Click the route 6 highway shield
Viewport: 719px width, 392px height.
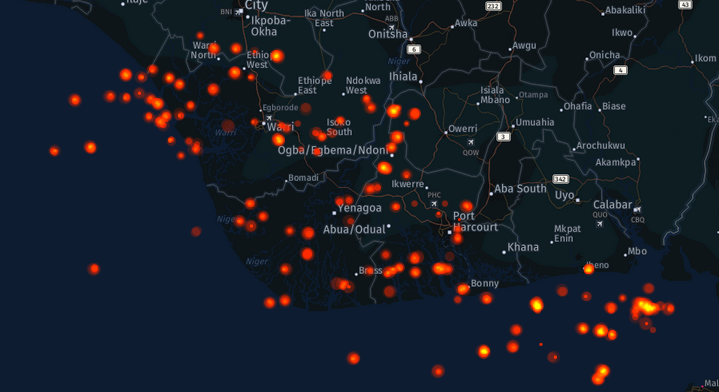click(x=414, y=50)
